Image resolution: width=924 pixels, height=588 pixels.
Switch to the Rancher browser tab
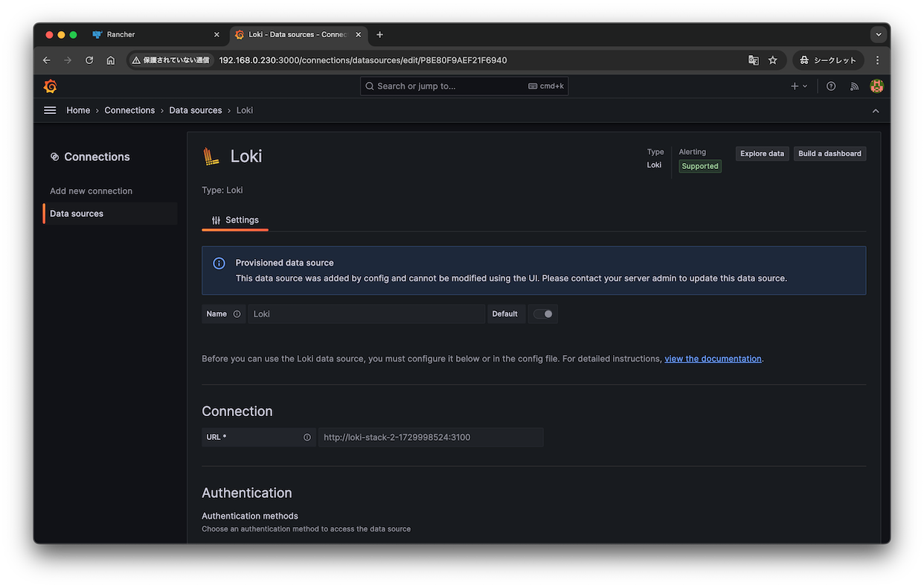156,35
